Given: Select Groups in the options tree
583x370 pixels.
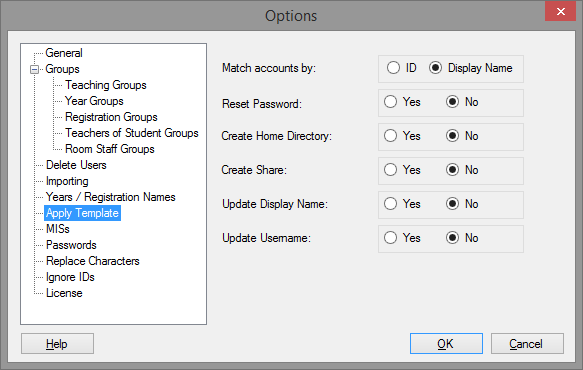Looking at the screenshot, I should point(62,69).
